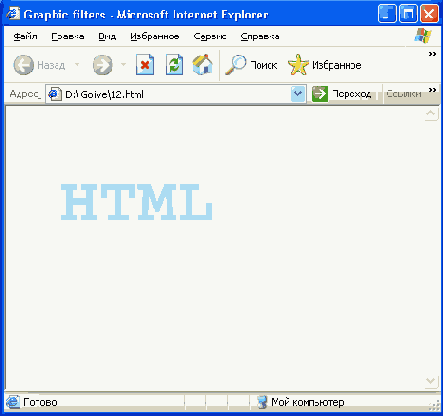The image size is (443, 416).
Task: Open the Forward history dropdown arrow
Action: [x=123, y=64]
